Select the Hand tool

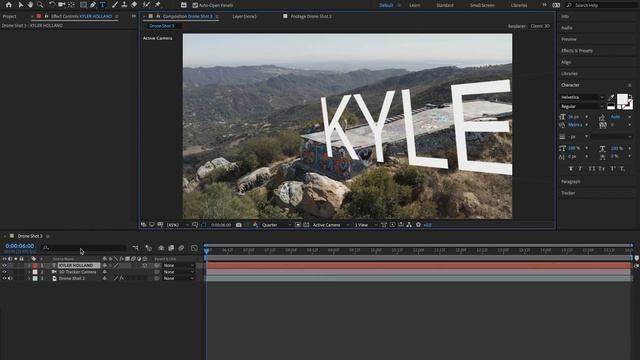pos(30,5)
